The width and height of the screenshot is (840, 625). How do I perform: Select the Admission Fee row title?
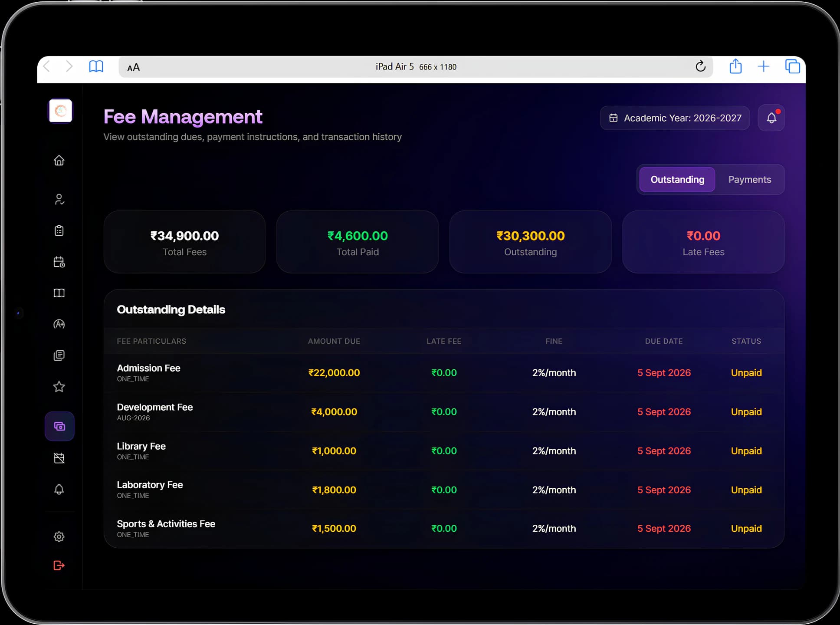[148, 368]
